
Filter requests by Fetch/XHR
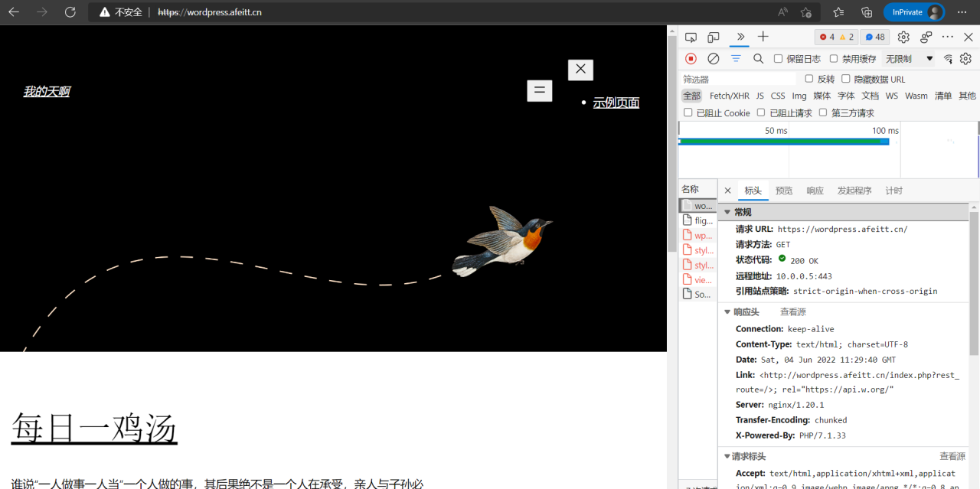[729, 96]
